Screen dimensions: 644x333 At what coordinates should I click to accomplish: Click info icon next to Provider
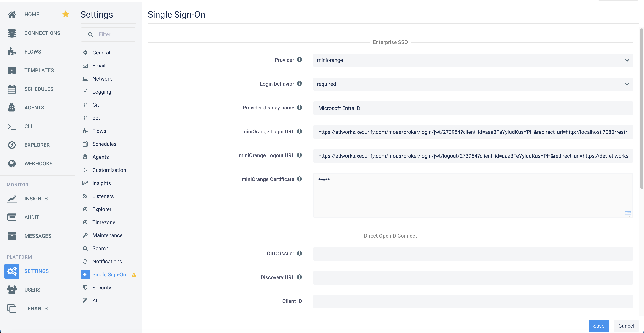(299, 59)
